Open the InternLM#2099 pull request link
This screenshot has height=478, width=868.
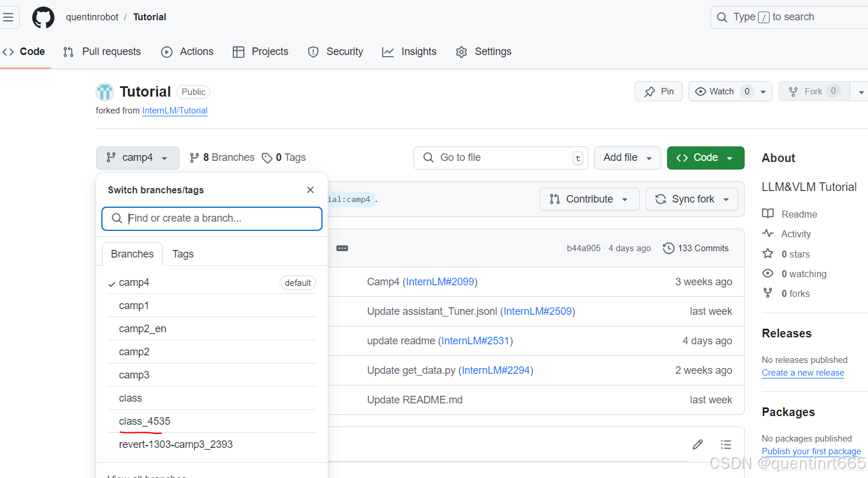[440, 282]
